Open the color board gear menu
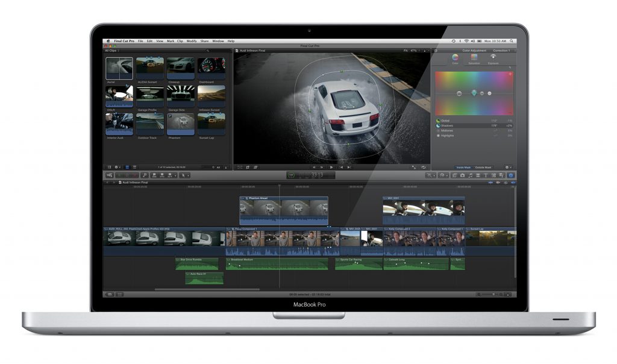Viewport: 617px width, 364px height. pos(508,168)
